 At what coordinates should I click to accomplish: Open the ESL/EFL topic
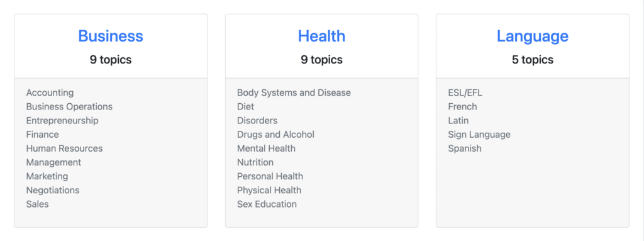coord(465,93)
